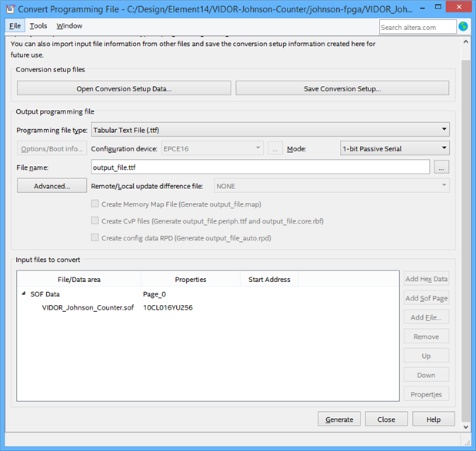Click the Add Sof Page button
This screenshot has height=451, width=476.
click(426, 298)
